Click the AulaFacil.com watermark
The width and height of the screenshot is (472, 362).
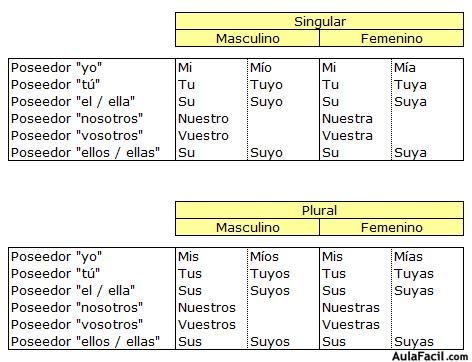click(x=430, y=356)
